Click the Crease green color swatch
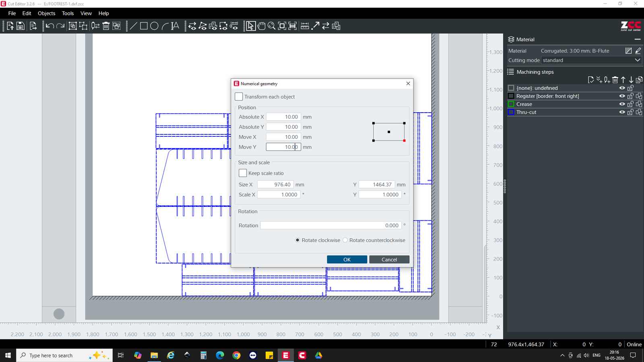 click(x=511, y=104)
